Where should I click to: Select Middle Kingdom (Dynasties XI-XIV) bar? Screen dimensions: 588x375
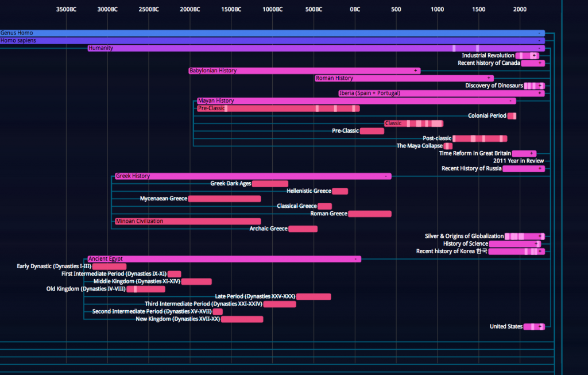(x=196, y=281)
